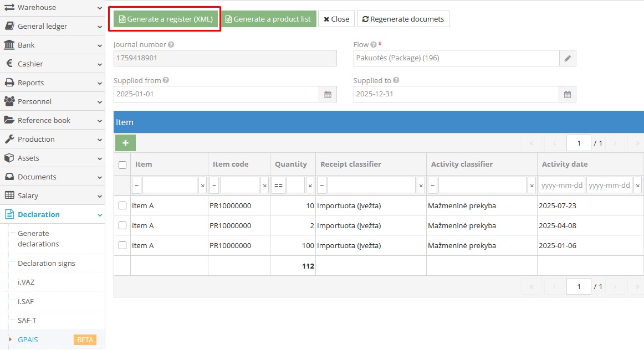The image size is (644, 350).
Task: Open the i.SAF declaration submenu item
Action: (26, 301)
